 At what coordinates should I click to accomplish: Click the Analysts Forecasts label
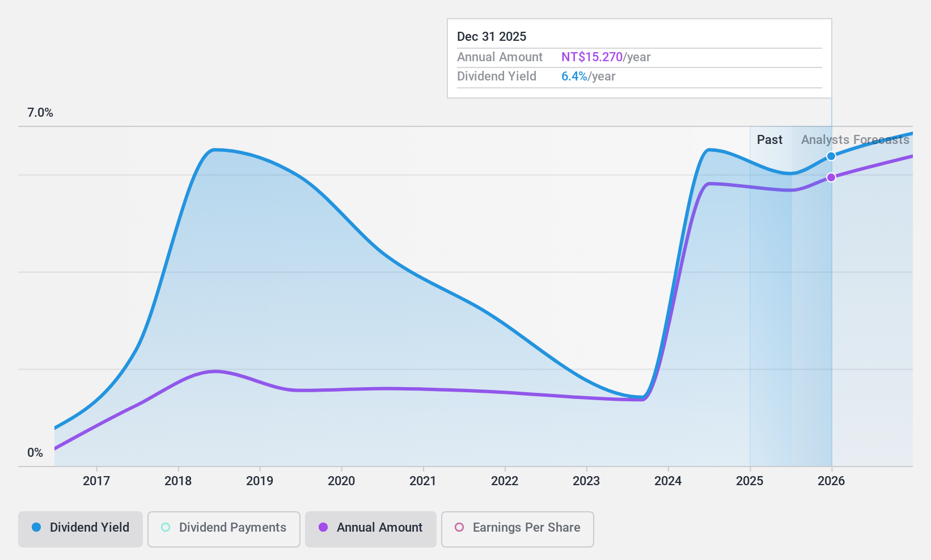(x=855, y=140)
